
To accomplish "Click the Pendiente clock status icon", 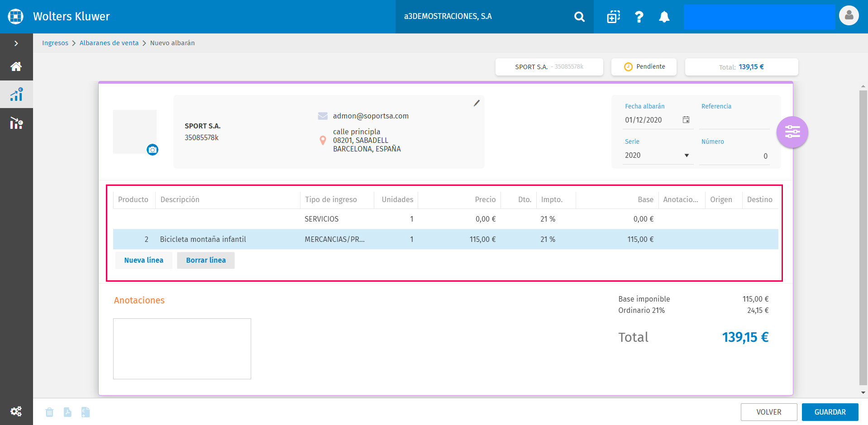I will (x=628, y=67).
